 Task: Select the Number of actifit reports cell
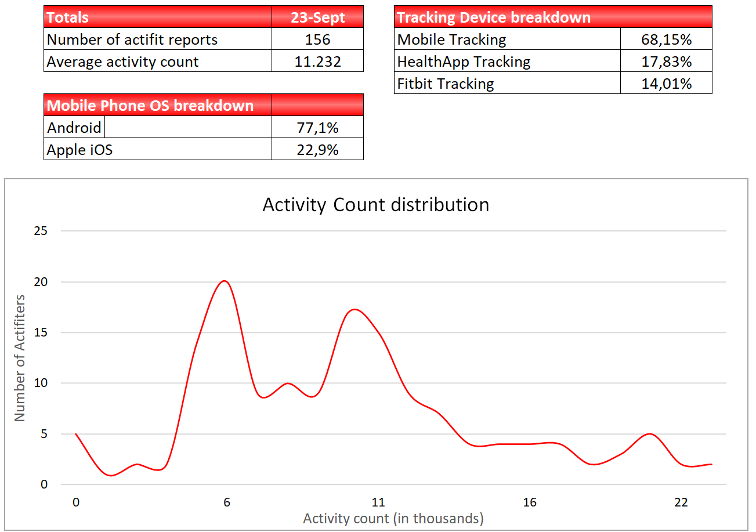(157, 39)
